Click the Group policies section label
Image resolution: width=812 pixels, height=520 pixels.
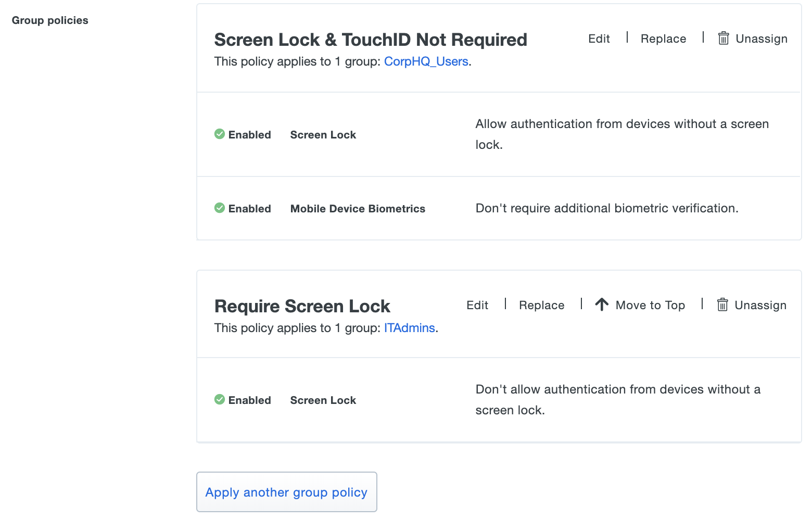[x=50, y=20]
